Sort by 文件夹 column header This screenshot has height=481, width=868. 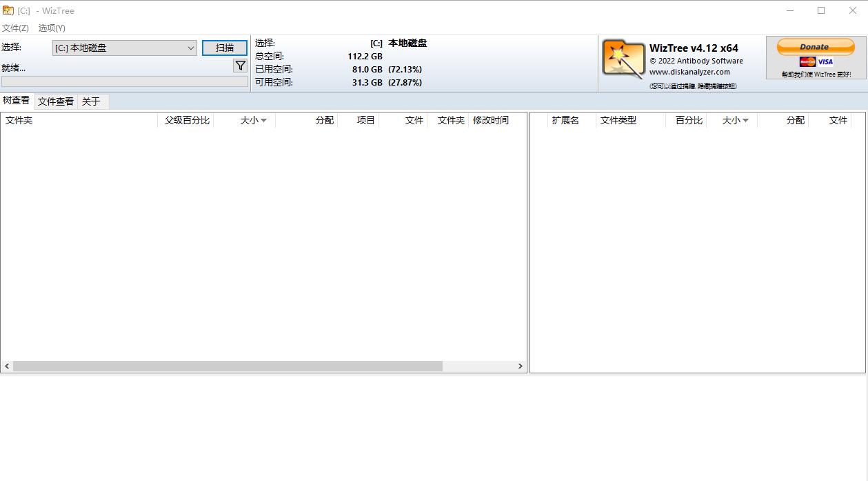click(x=79, y=120)
